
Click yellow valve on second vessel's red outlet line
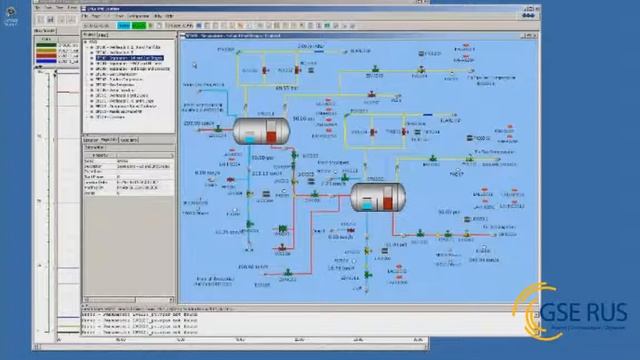[x=466, y=234]
